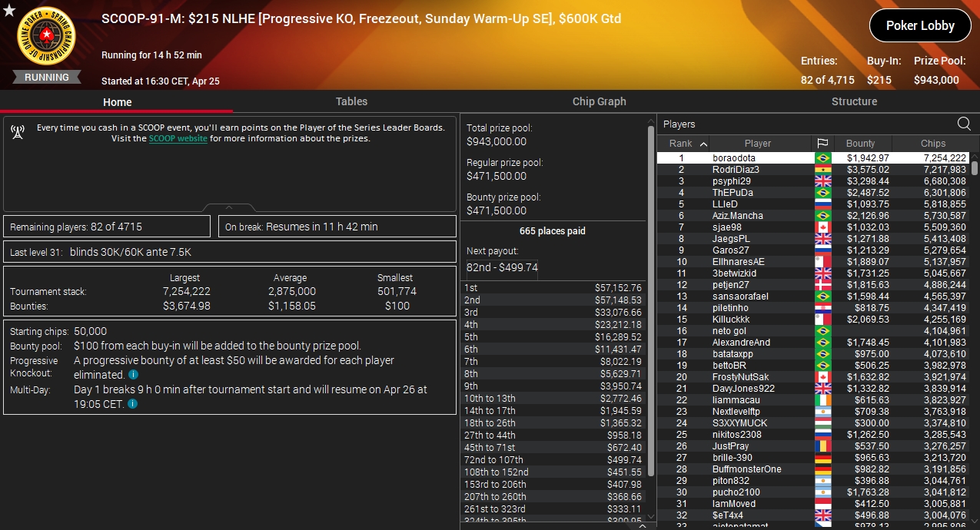Click the Total prize pool $943,000.00 value
The width and height of the screenshot is (980, 530).
point(497,141)
